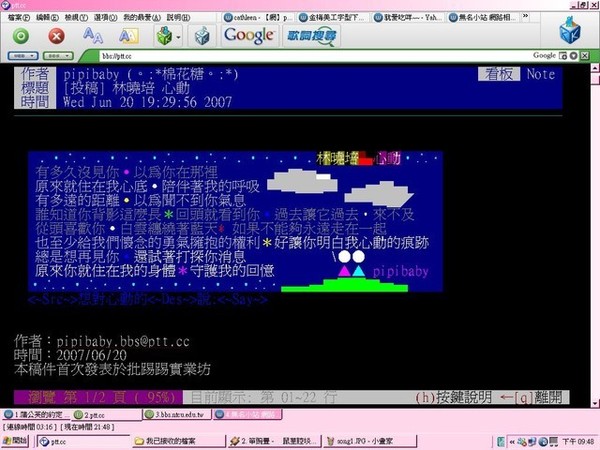Open the 金梅美工字型 bookmark link

click(x=333, y=17)
